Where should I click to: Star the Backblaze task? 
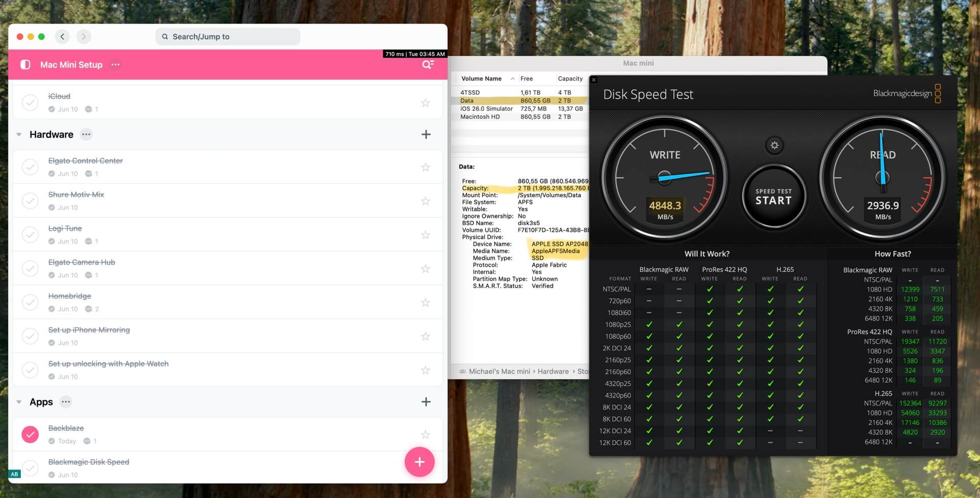pos(425,435)
